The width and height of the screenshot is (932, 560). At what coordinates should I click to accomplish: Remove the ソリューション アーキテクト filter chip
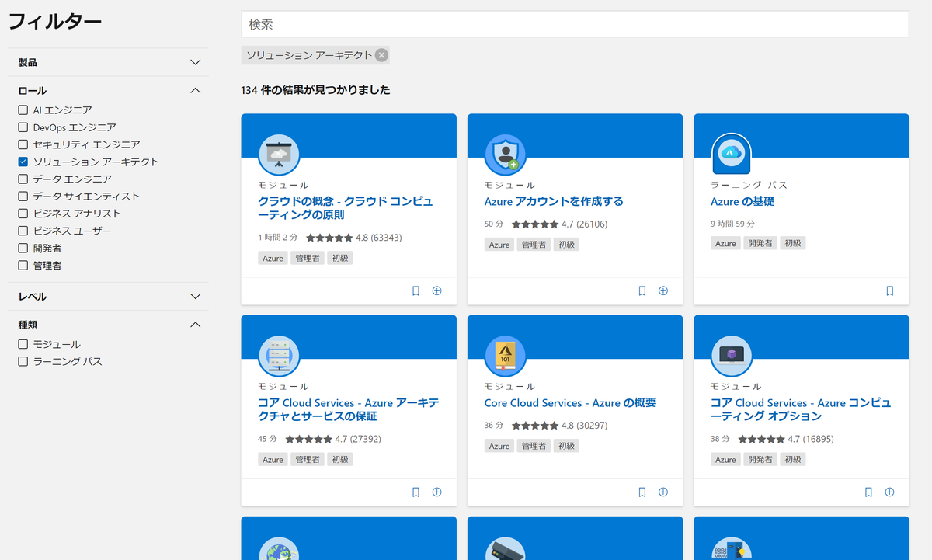point(381,55)
